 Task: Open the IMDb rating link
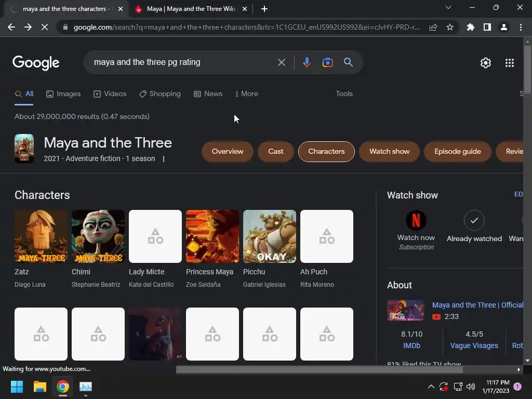(x=411, y=345)
